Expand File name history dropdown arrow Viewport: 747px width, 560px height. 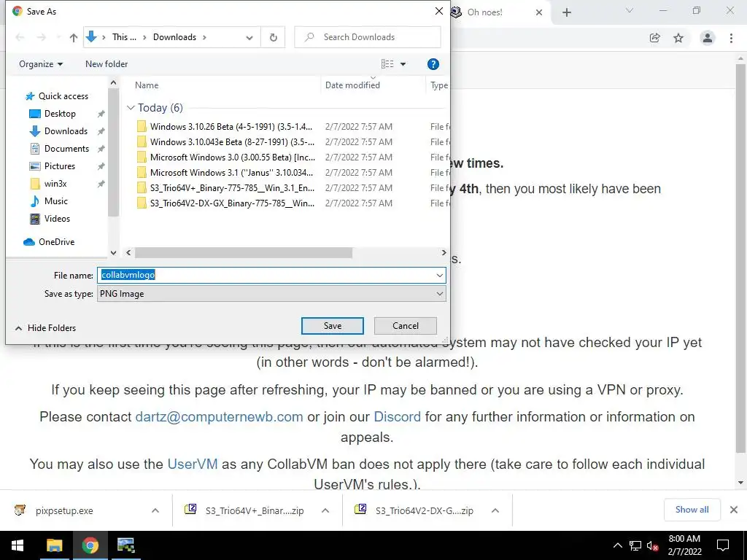point(439,275)
